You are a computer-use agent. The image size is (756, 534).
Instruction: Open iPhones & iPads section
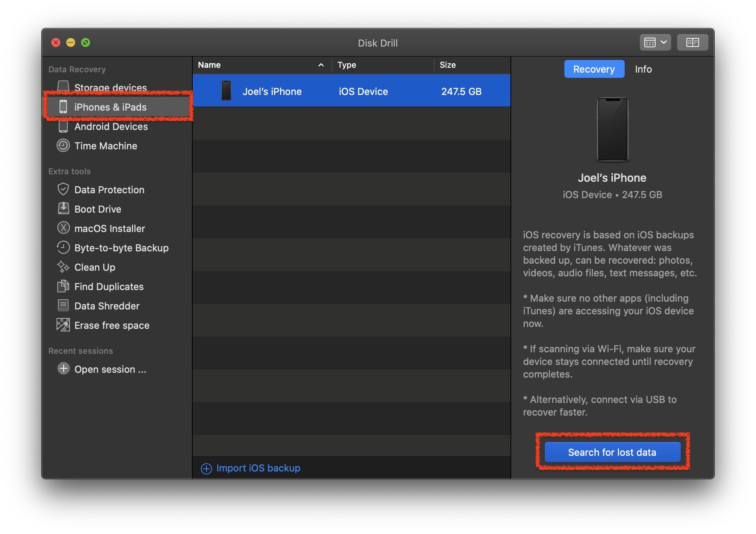110,107
